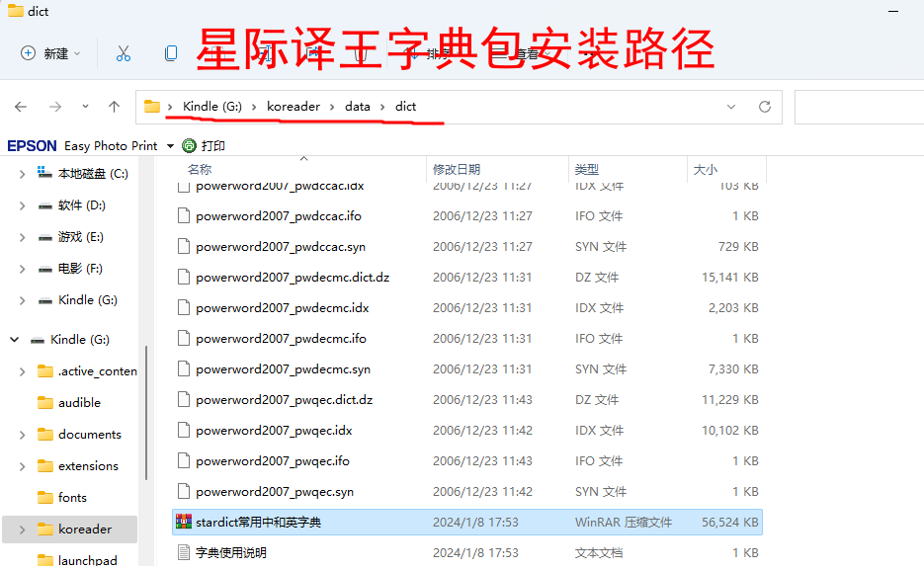
Task: Click the data breadcrumb segment
Action: click(x=357, y=107)
